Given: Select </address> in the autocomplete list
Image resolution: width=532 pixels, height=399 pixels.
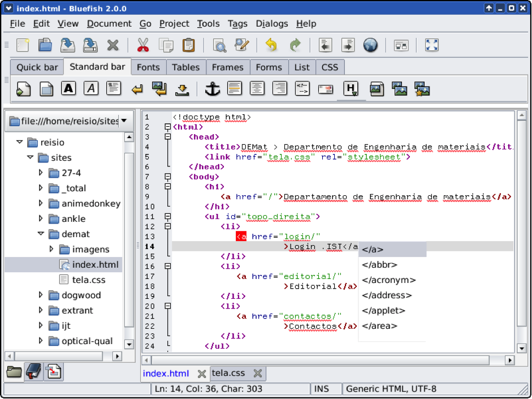Looking at the screenshot, I should (392, 295).
